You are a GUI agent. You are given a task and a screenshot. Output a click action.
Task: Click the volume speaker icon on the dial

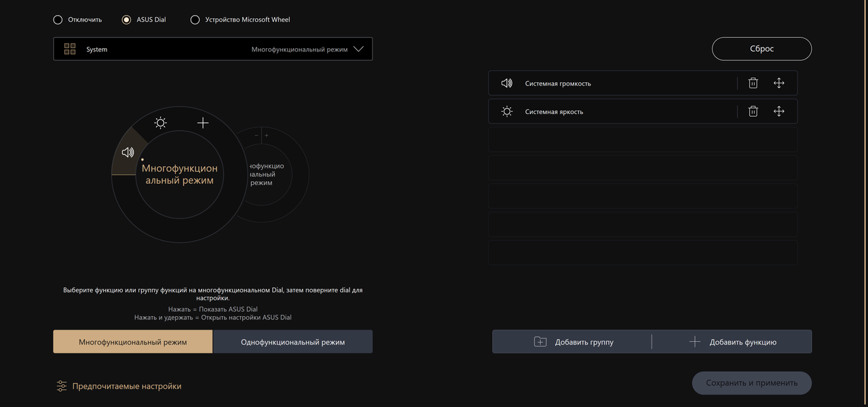128,153
